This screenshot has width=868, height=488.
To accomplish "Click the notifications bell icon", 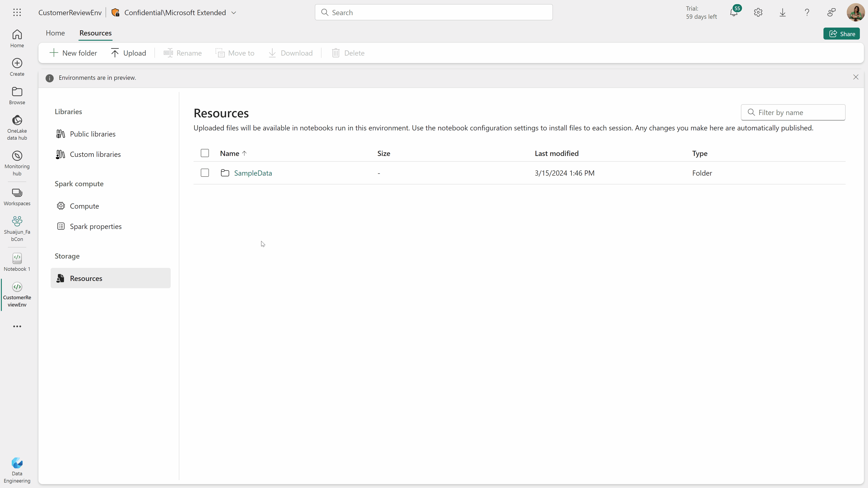I will (734, 12).
